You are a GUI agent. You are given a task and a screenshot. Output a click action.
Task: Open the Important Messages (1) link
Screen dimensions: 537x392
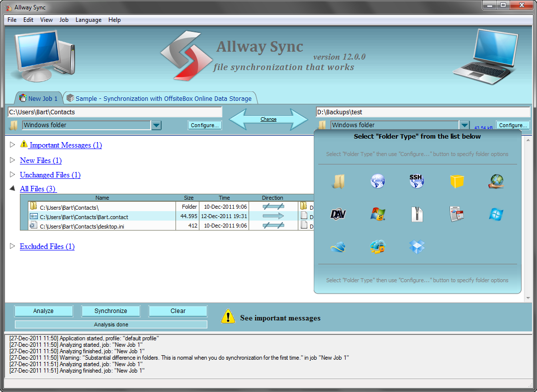click(x=66, y=145)
